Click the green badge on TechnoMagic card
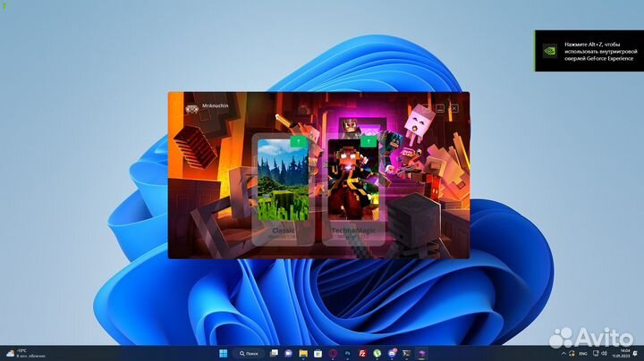This screenshot has height=361, width=644. click(369, 141)
